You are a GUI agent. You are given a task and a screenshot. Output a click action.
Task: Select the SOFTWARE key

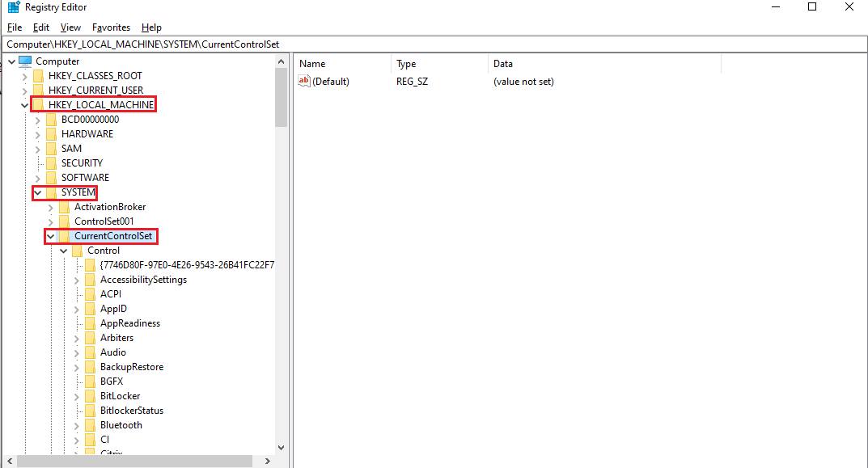click(x=85, y=178)
